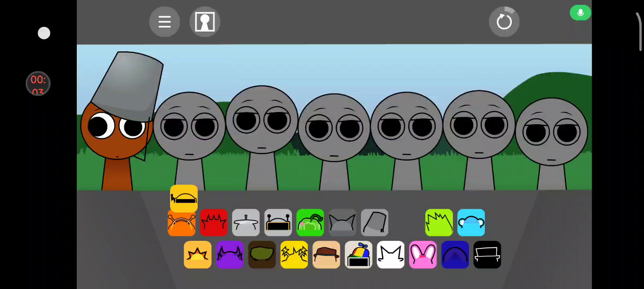Choose the purple horned hair icon
This screenshot has width=644, height=289.
[x=230, y=254]
